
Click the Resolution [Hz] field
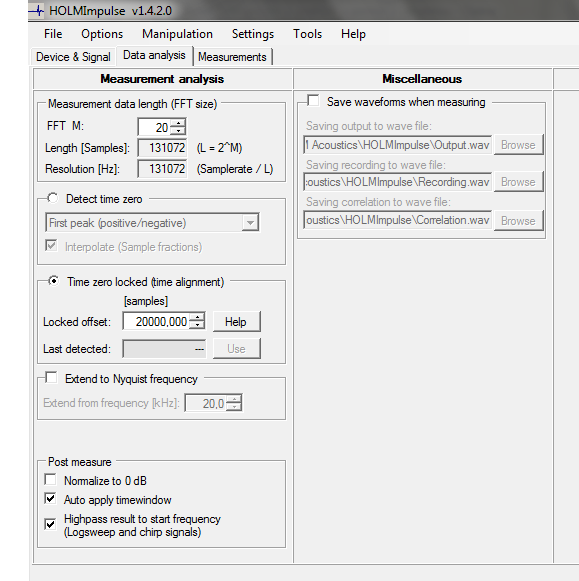pos(162,169)
